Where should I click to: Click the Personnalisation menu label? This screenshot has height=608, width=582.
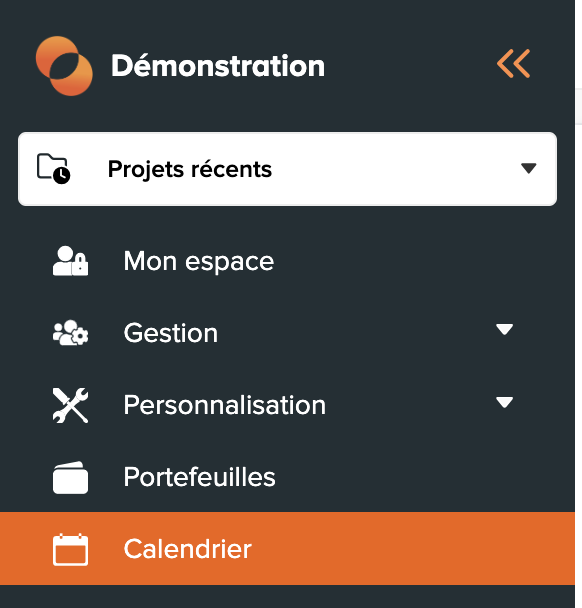(225, 405)
